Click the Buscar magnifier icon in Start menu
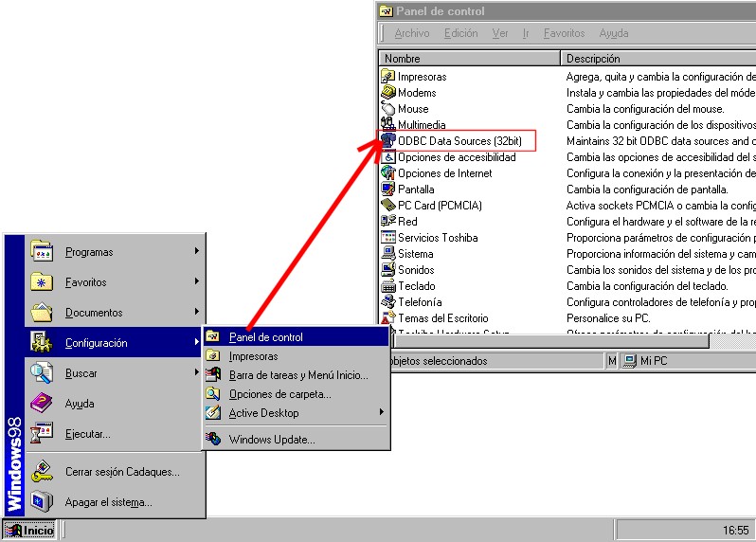 [42, 372]
